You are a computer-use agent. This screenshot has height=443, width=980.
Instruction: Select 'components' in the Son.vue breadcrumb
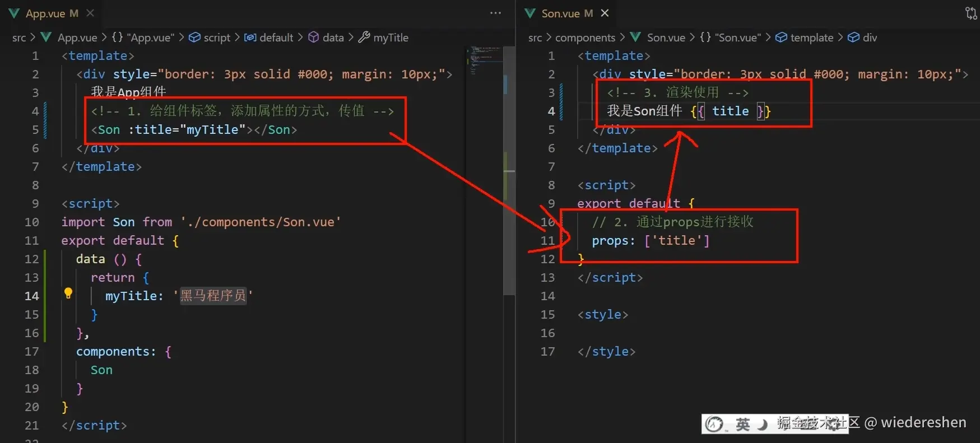[x=585, y=38]
